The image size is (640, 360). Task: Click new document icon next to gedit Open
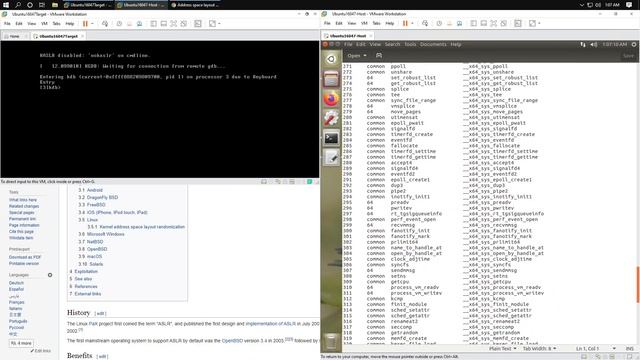point(379,56)
